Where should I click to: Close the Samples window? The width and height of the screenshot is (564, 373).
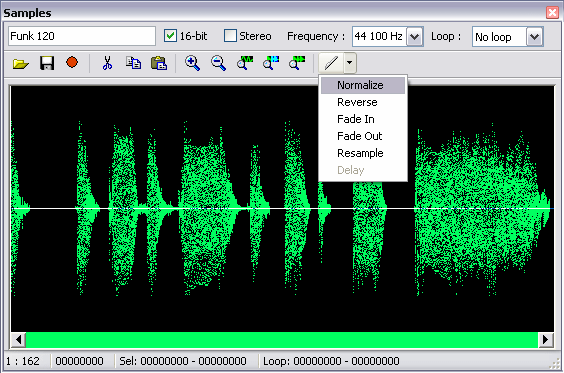click(x=552, y=13)
